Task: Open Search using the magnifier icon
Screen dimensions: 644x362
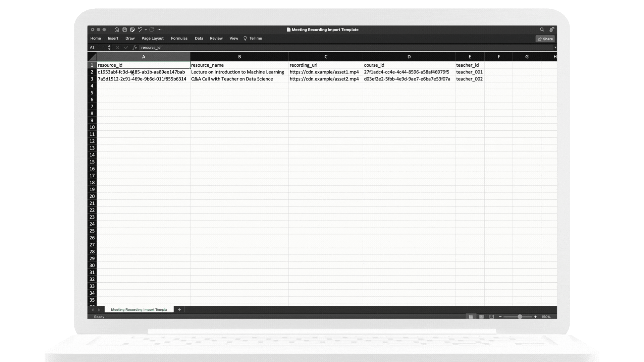Action: 542,29
